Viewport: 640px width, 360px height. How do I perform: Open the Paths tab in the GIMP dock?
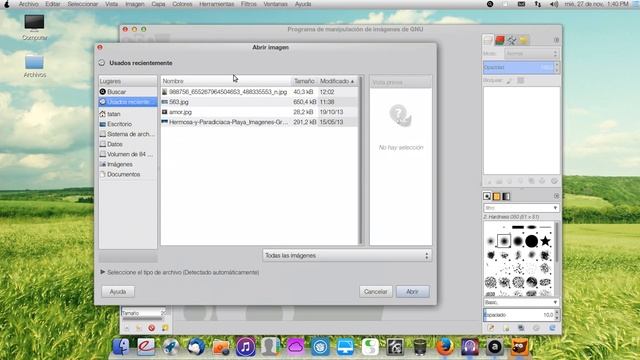coord(511,40)
